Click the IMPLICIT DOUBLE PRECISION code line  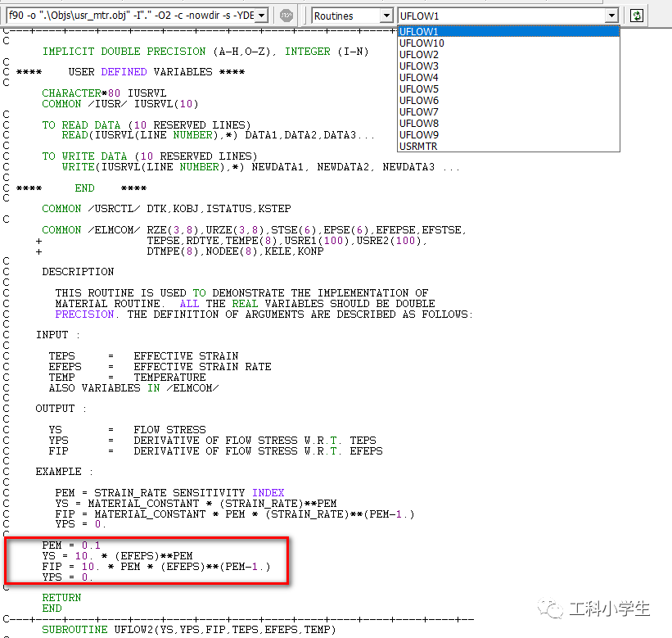pos(205,52)
